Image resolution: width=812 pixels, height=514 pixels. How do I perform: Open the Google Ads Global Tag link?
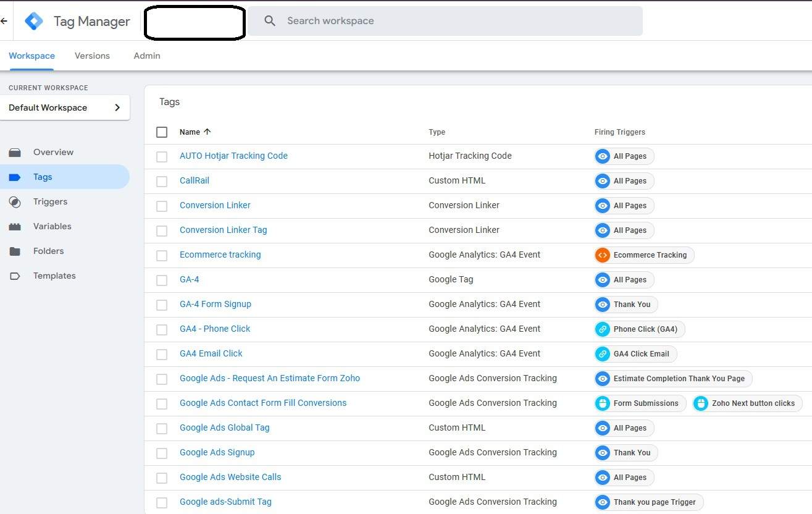click(x=225, y=428)
